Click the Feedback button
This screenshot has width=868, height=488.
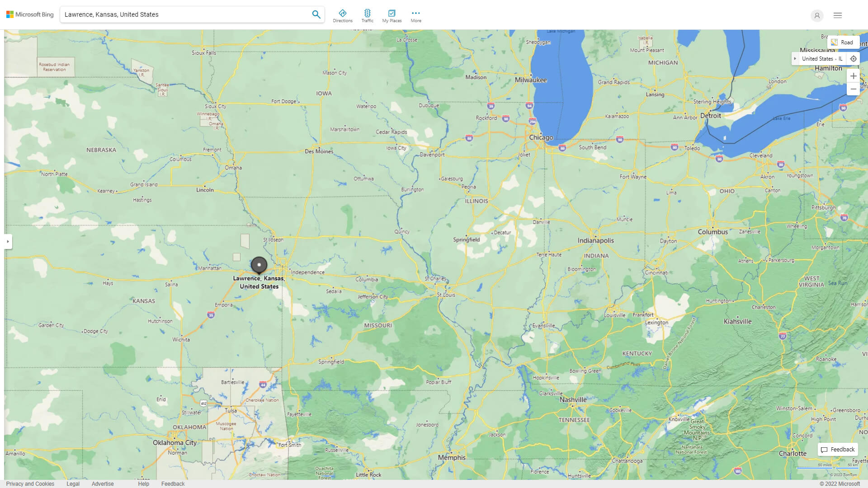837,449
